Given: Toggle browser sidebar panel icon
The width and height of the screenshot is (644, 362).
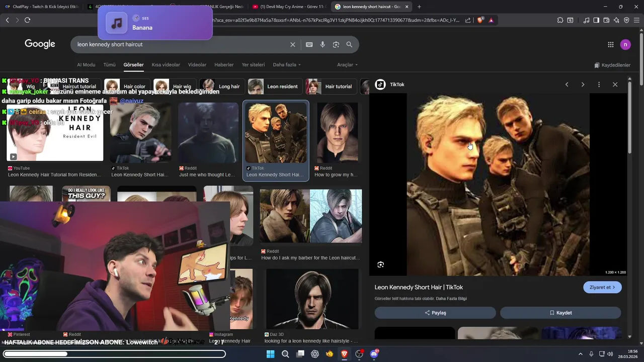Looking at the screenshot, I should tap(596, 20).
